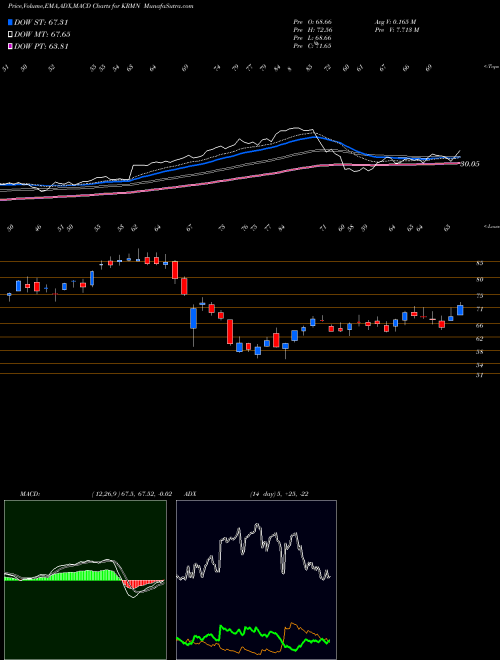This screenshot has height=660, width=500.
Task: Select the 'DOW ST: 67.31' label
Action: coord(41,22)
